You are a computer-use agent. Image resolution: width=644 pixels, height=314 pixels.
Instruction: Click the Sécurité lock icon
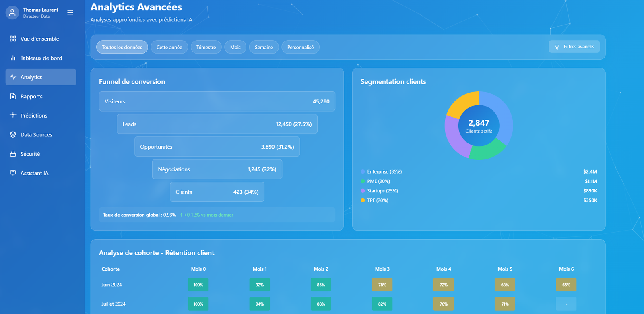point(13,154)
